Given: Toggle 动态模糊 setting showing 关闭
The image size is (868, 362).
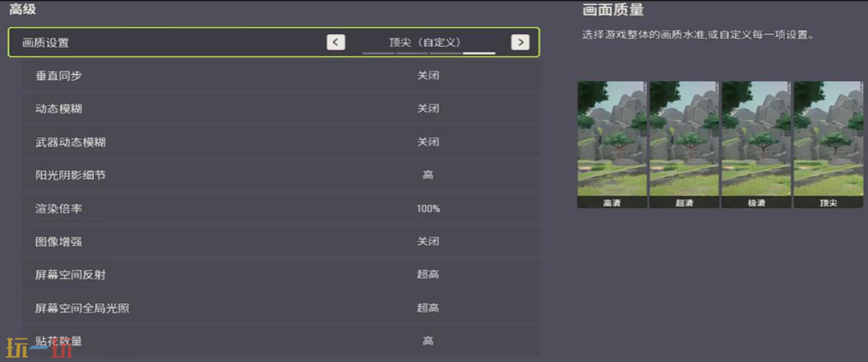Looking at the screenshot, I should click(428, 109).
